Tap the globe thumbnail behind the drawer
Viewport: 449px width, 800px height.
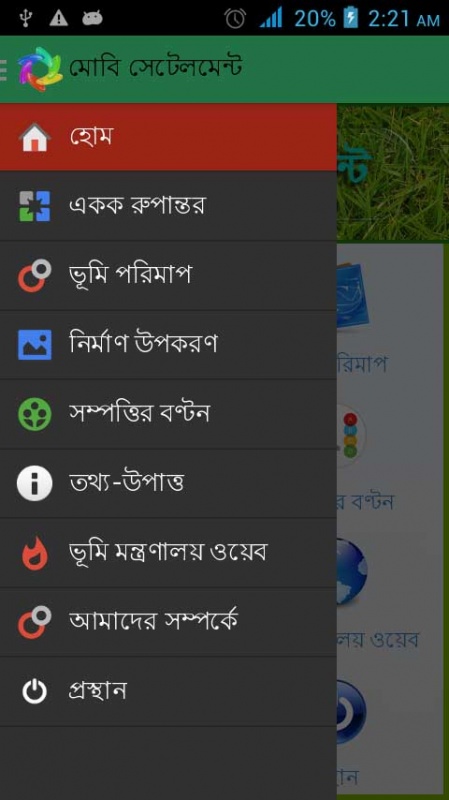(x=353, y=571)
